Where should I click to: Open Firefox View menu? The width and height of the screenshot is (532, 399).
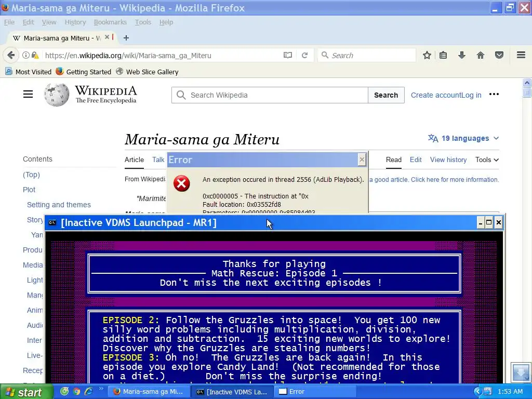coord(49,22)
